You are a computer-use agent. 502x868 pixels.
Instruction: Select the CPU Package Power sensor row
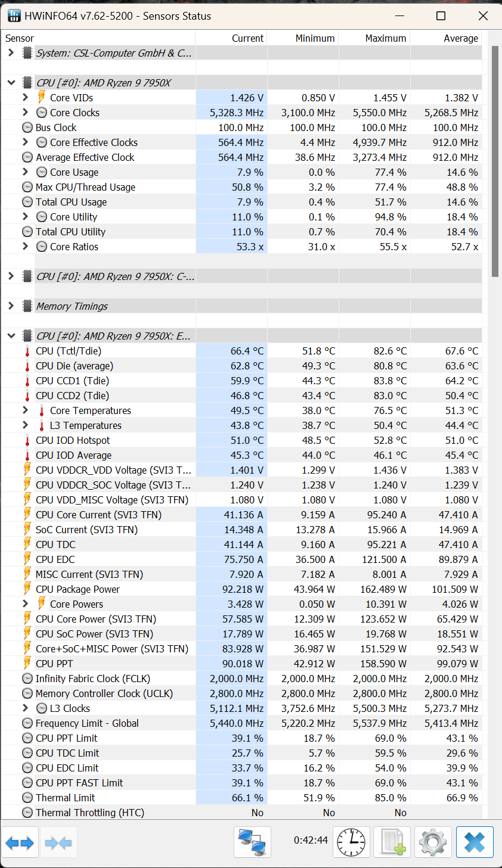click(89, 589)
